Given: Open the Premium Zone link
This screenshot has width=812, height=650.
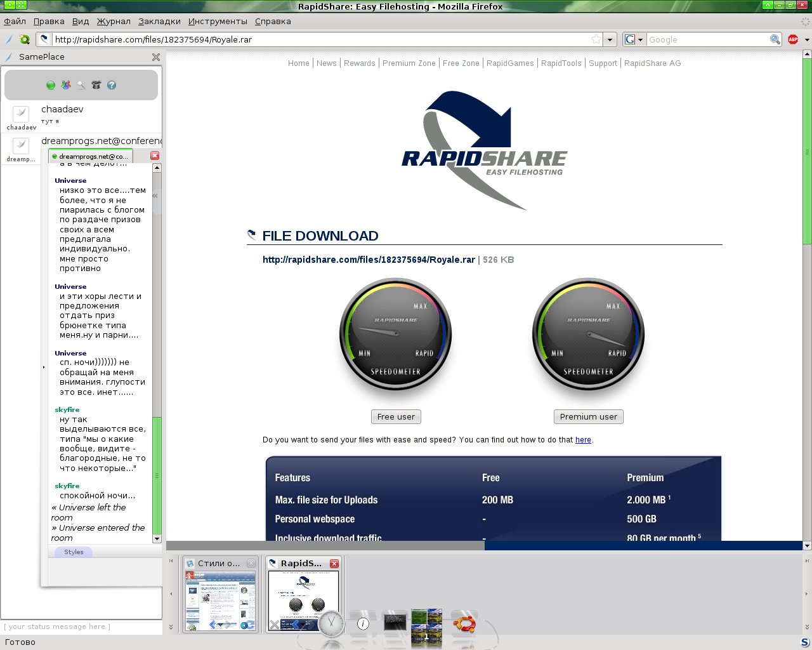Looking at the screenshot, I should pos(409,63).
